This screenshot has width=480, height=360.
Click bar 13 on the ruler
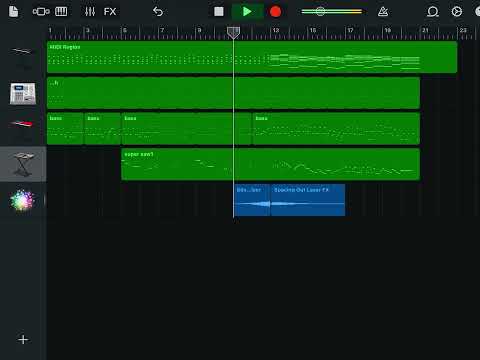[276, 30]
